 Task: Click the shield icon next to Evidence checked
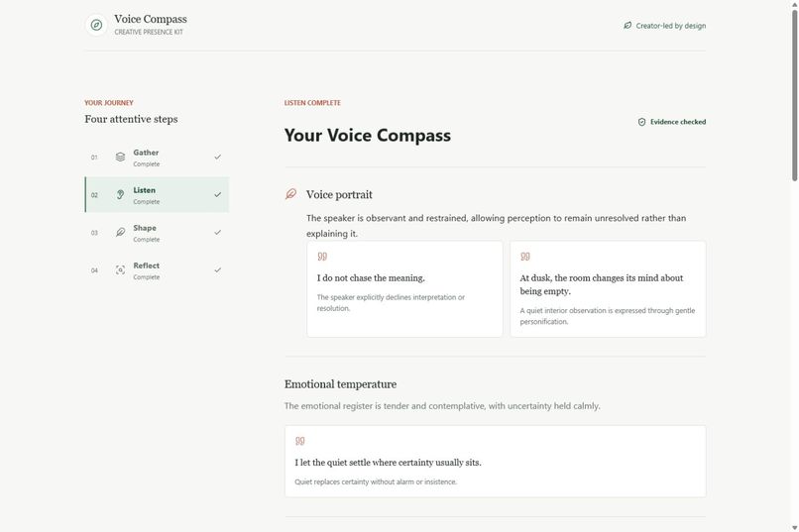642,122
